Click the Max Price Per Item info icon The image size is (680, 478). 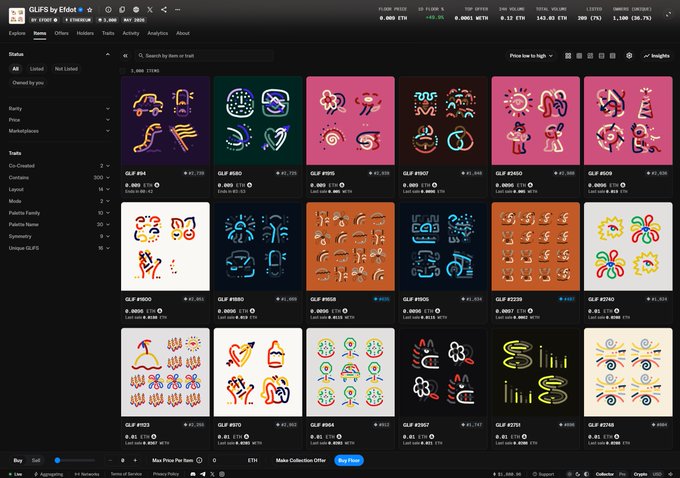click(199, 460)
